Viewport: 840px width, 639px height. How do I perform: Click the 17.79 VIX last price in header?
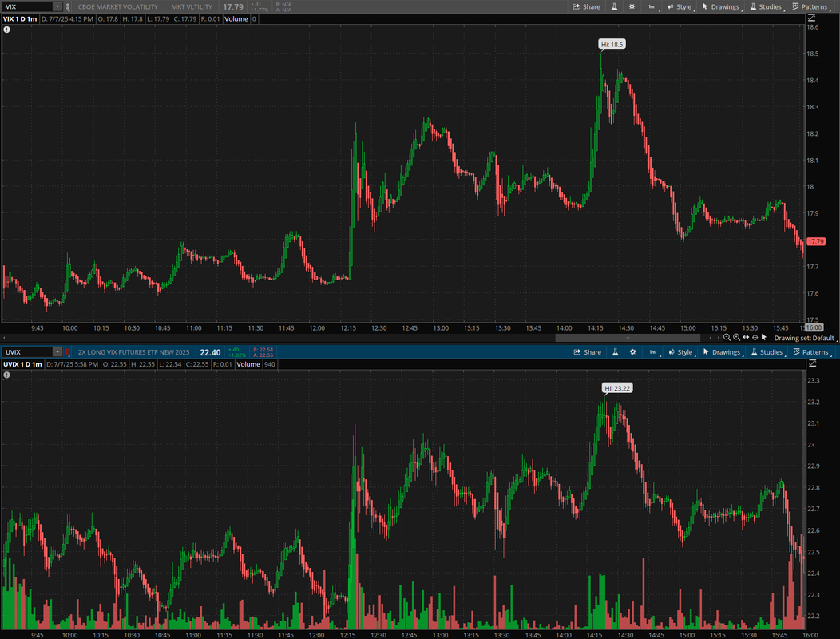click(233, 7)
